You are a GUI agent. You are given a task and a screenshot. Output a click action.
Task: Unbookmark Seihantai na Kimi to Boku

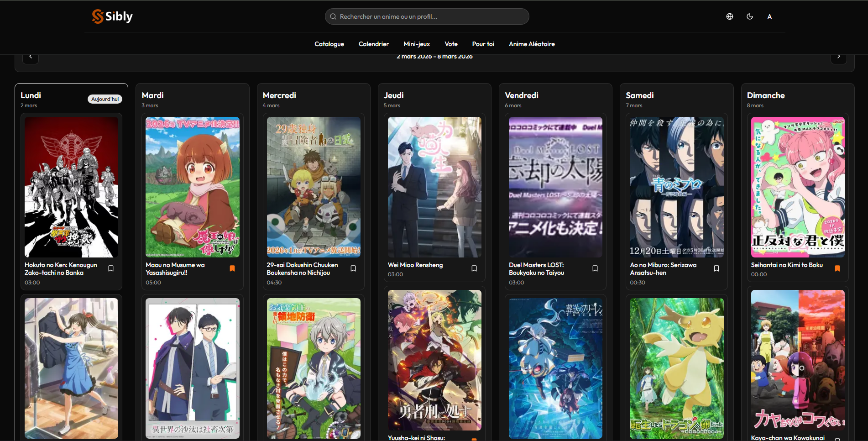(x=837, y=268)
